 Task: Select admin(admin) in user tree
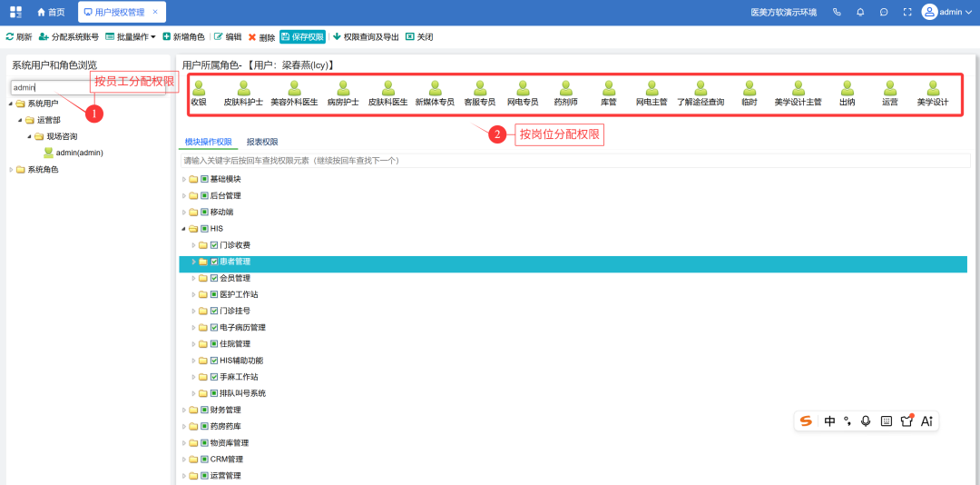[79, 153]
